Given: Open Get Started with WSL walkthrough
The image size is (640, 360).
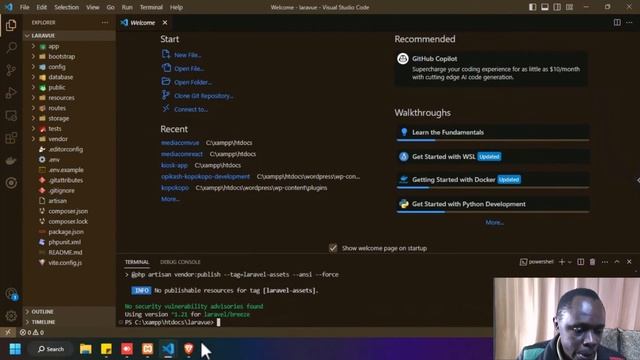Looking at the screenshot, I should (x=493, y=156).
